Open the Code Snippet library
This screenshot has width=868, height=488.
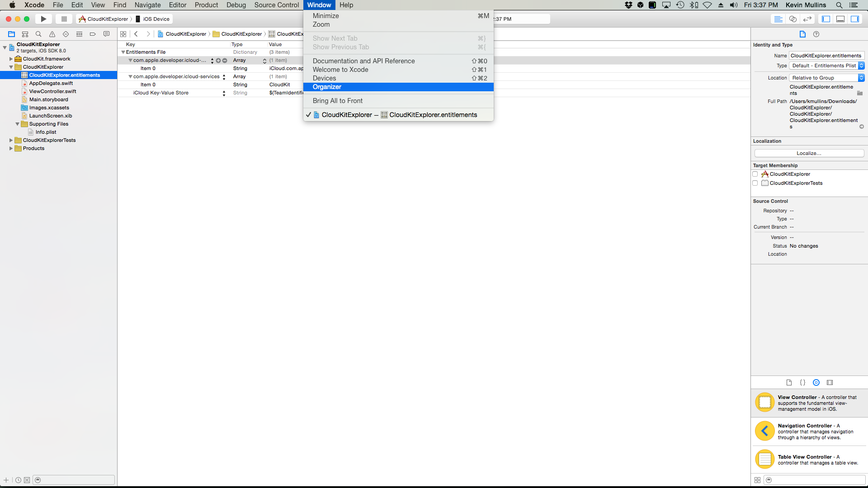click(x=802, y=382)
